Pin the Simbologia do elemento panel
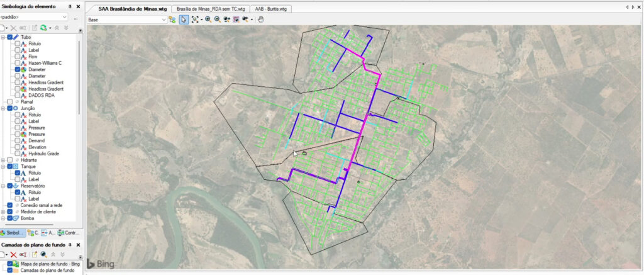Screen dimensions: 644x275 (x=70, y=6)
